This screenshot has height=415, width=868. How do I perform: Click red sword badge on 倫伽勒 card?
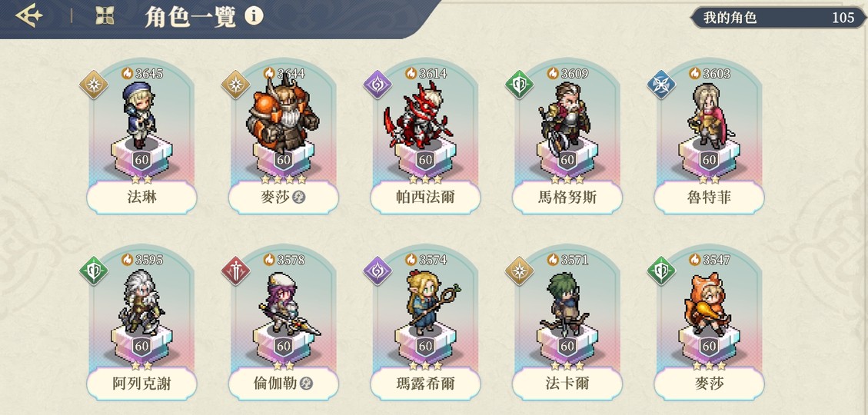235,271
